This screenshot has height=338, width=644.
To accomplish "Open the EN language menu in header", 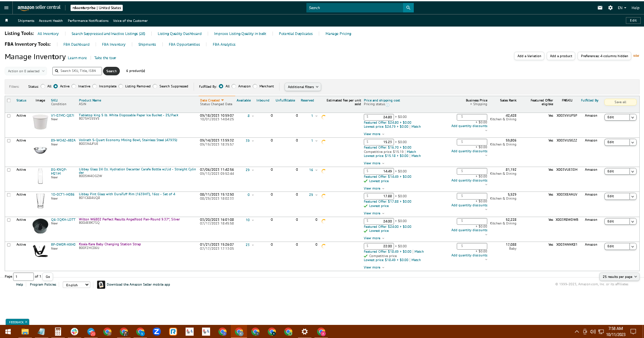I will coord(622,8).
